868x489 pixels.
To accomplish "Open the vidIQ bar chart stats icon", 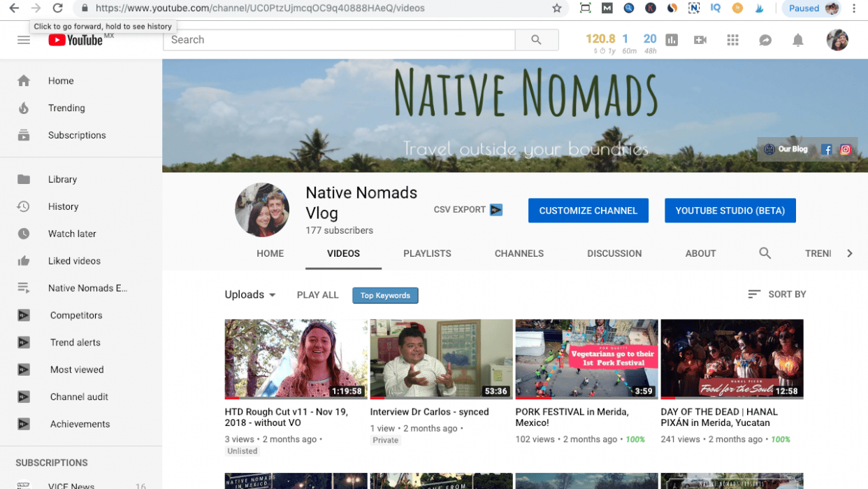I will [x=672, y=40].
